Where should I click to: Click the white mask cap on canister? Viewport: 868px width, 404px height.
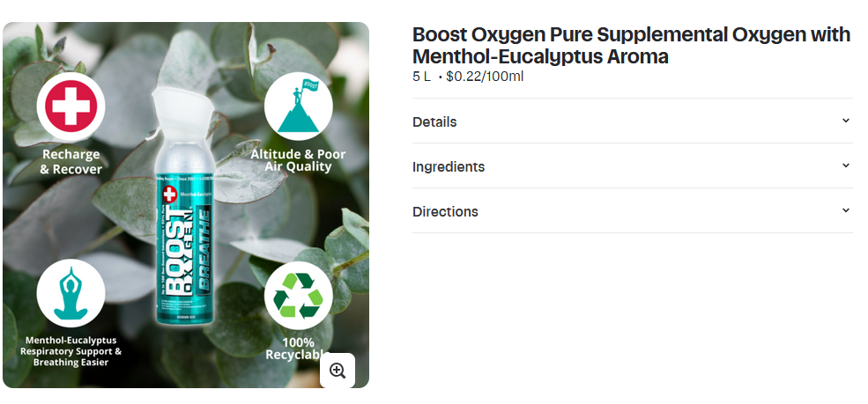point(182,112)
